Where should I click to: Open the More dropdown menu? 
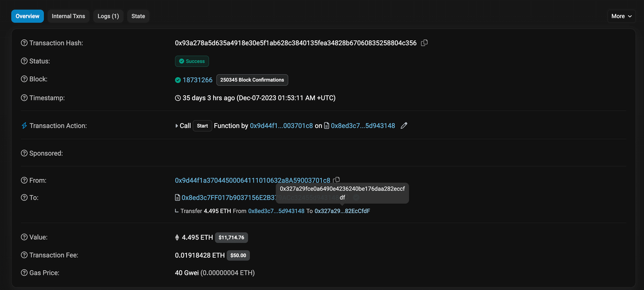621,16
